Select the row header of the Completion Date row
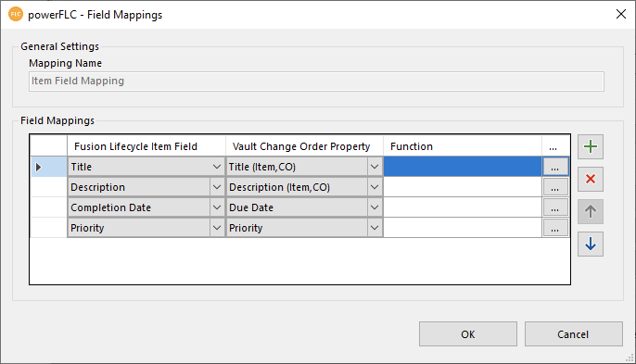Image resolution: width=636 pixels, height=364 pixels. pyautogui.click(x=48, y=207)
